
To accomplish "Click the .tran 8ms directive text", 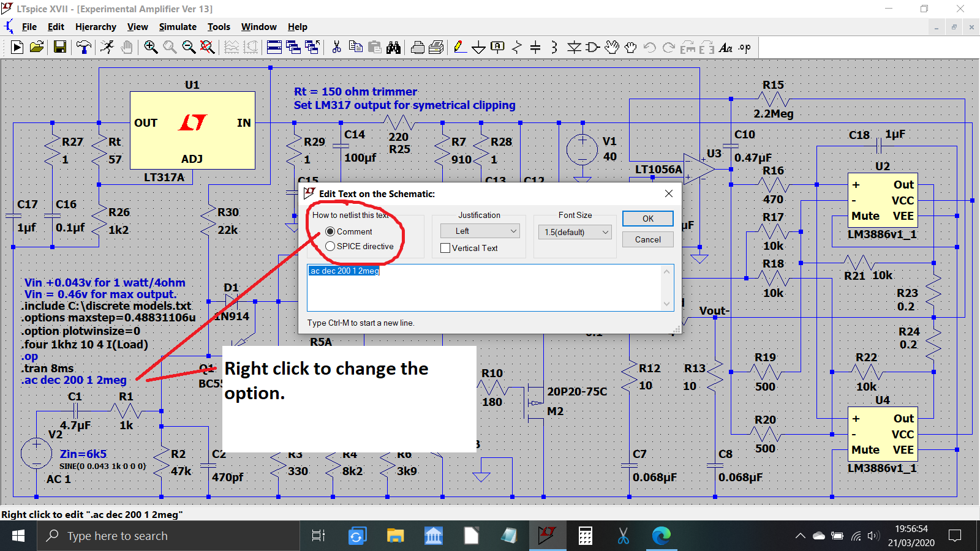I will pyautogui.click(x=48, y=369).
